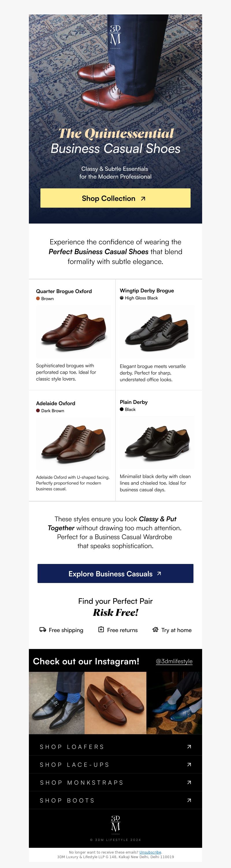231x868 pixels.
Task: Click the Free shipping truck icon
Action: (43, 629)
